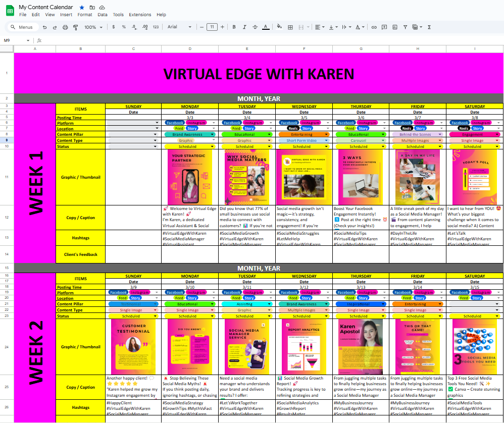This screenshot has width=504, height=423.
Task: Select the Your Strategic Partner graphic thumbnail
Action: 190,177
